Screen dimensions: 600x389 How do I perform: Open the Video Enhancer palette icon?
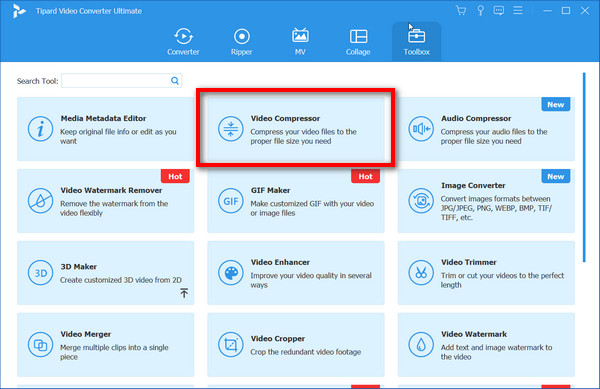tap(231, 273)
